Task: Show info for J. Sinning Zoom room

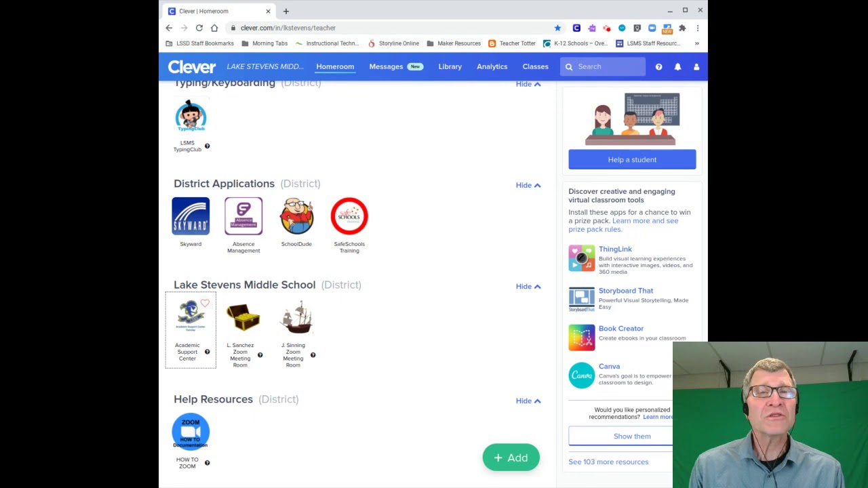Action: click(x=313, y=355)
